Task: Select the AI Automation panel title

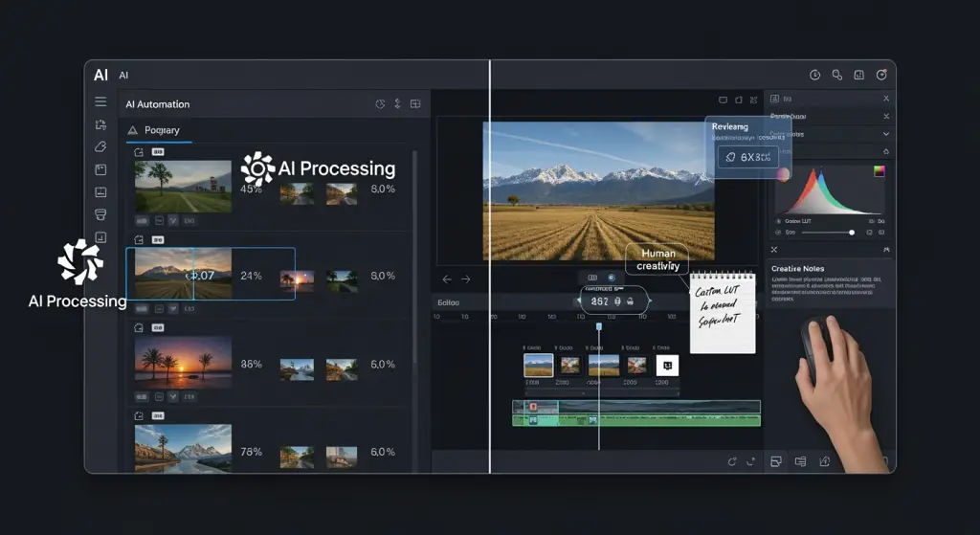Action: 158,104
